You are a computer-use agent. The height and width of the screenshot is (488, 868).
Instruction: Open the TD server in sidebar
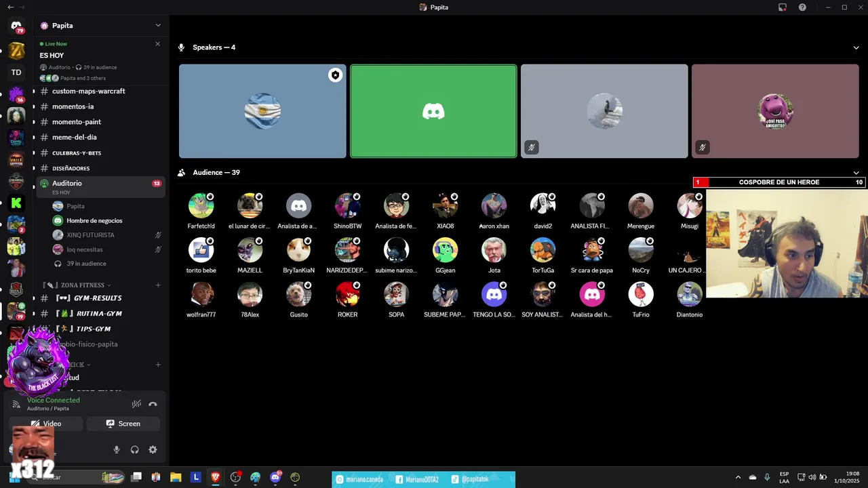(16, 73)
